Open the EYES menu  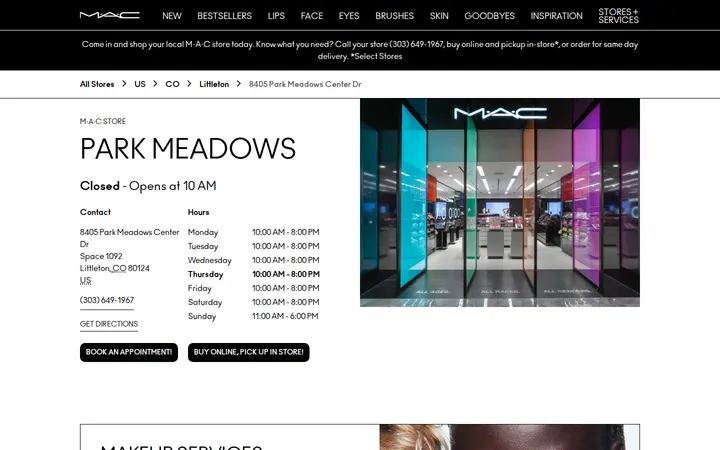[x=349, y=16]
